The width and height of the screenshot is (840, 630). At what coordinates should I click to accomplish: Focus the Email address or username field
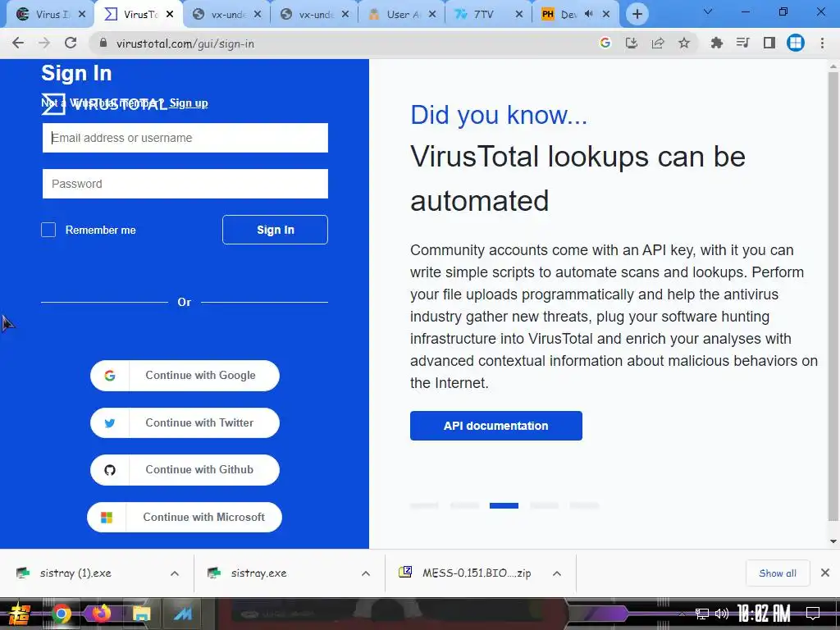(185, 138)
